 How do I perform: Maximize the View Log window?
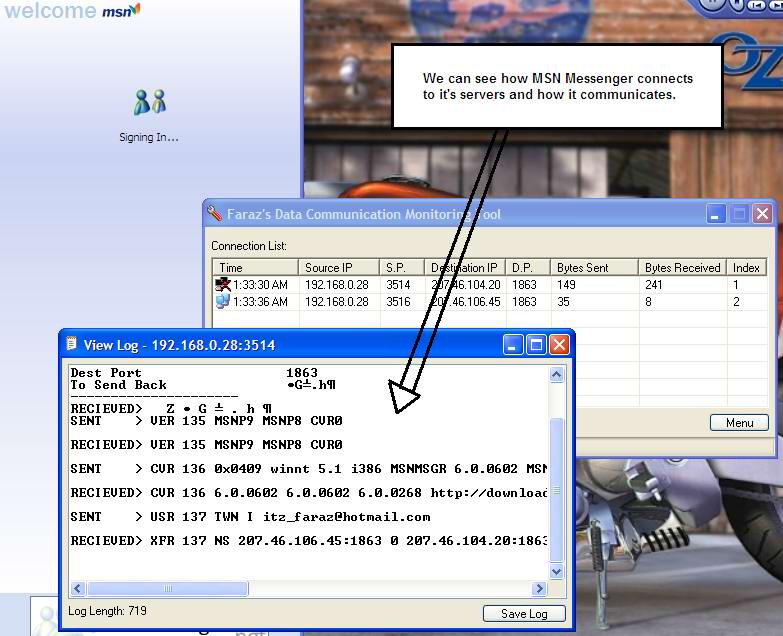pyautogui.click(x=536, y=345)
